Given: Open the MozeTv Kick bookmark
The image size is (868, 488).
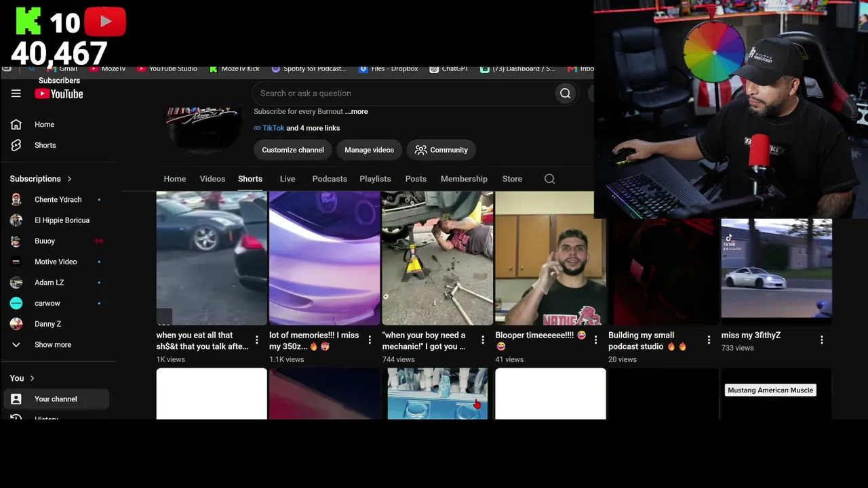Looking at the screenshot, I should [x=235, y=68].
